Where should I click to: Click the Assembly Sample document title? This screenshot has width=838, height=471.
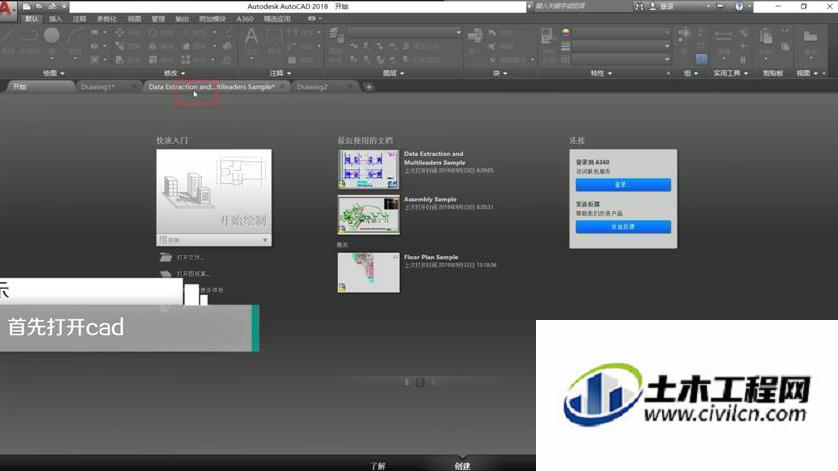click(430, 199)
